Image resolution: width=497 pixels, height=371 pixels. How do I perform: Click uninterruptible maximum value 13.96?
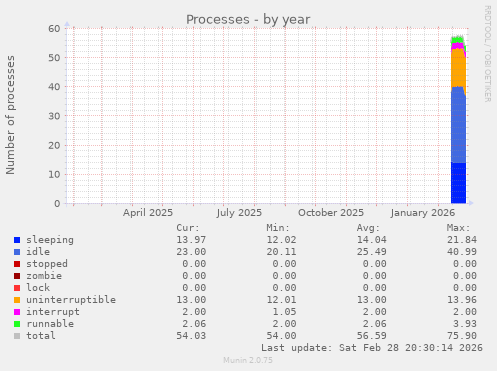point(462,300)
